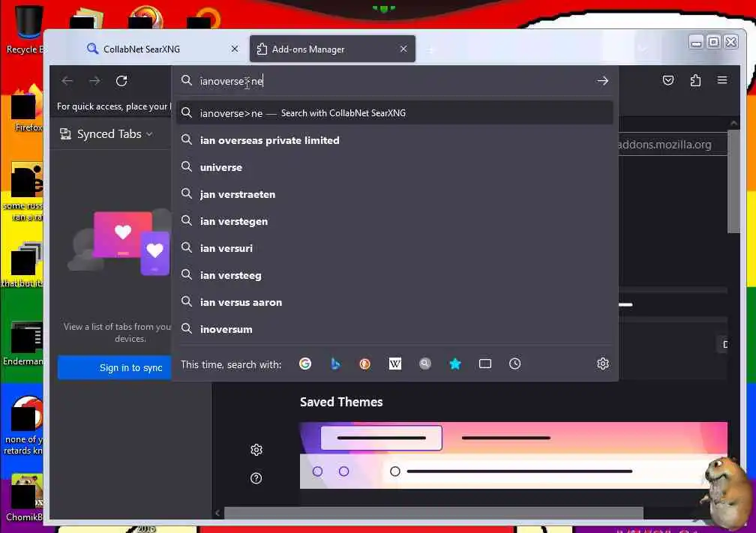The height and width of the screenshot is (533, 756).
Task: Click the Go arrow in address bar
Action: (602, 81)
